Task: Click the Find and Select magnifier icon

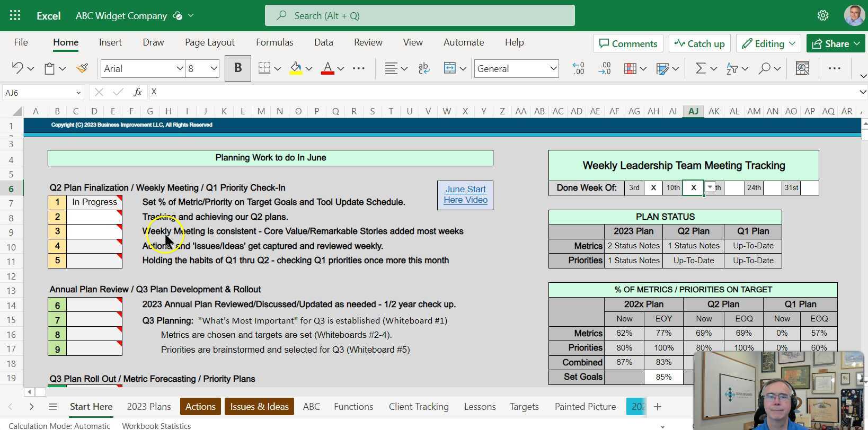Action: click(x=764, y=68)
